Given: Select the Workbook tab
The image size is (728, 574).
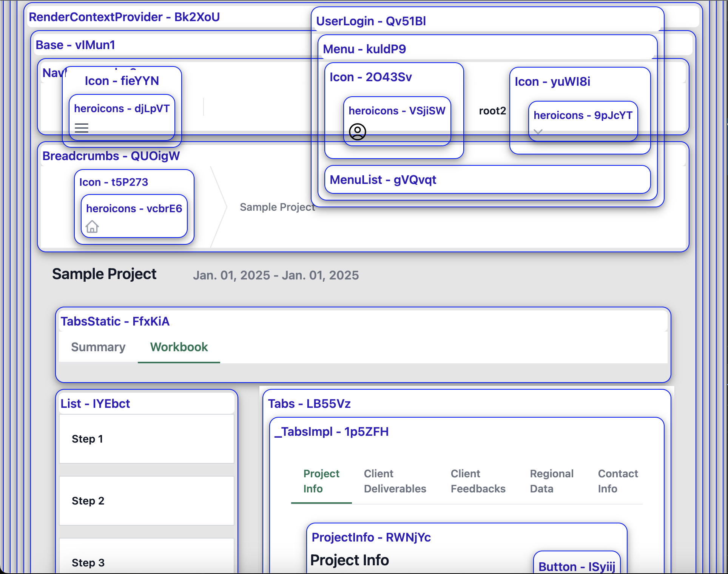Looking at the screenshot, I should click(179, 347).
